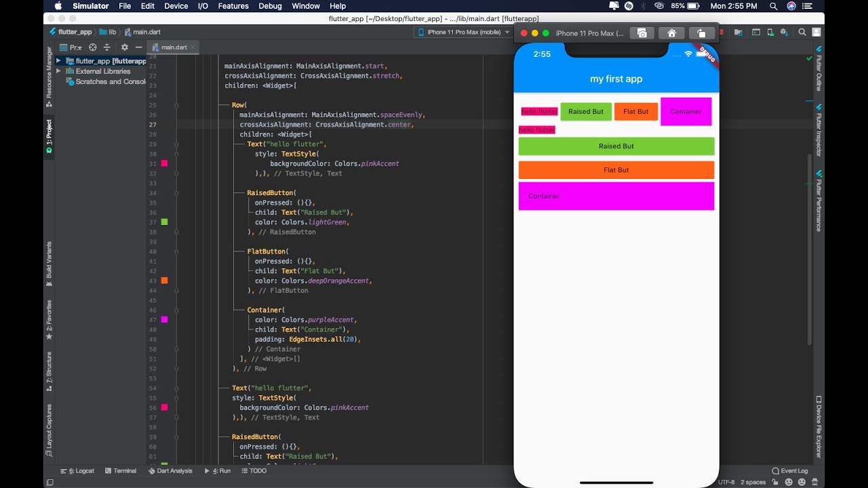Open the Flutter Outline side tab
The image size is (868, 488).
coord(818,68)
